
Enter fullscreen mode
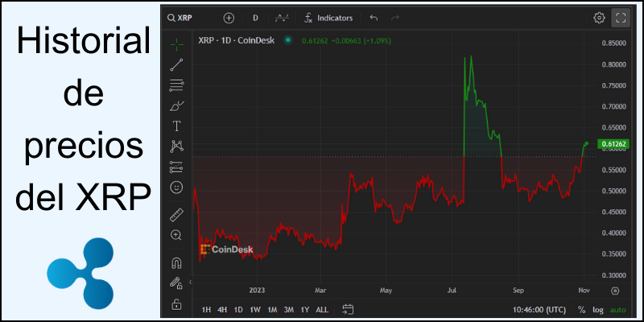pyautogui.click(x=621, y=18)
